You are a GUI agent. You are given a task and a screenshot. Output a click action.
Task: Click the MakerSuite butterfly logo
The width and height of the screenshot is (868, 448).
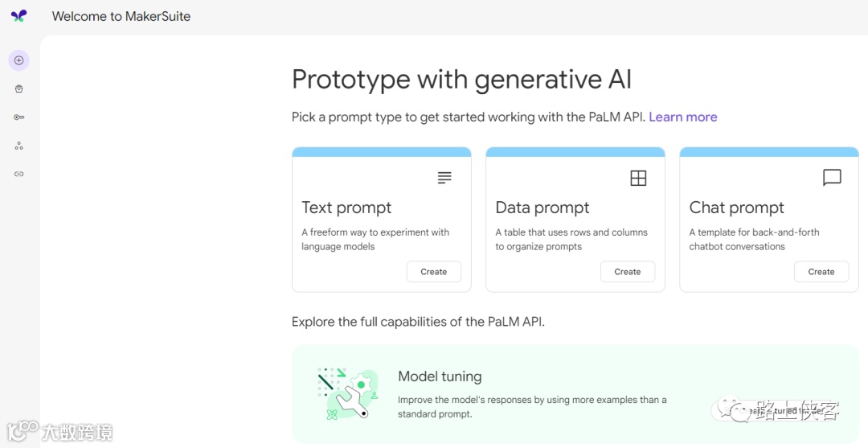click(18, 16)
